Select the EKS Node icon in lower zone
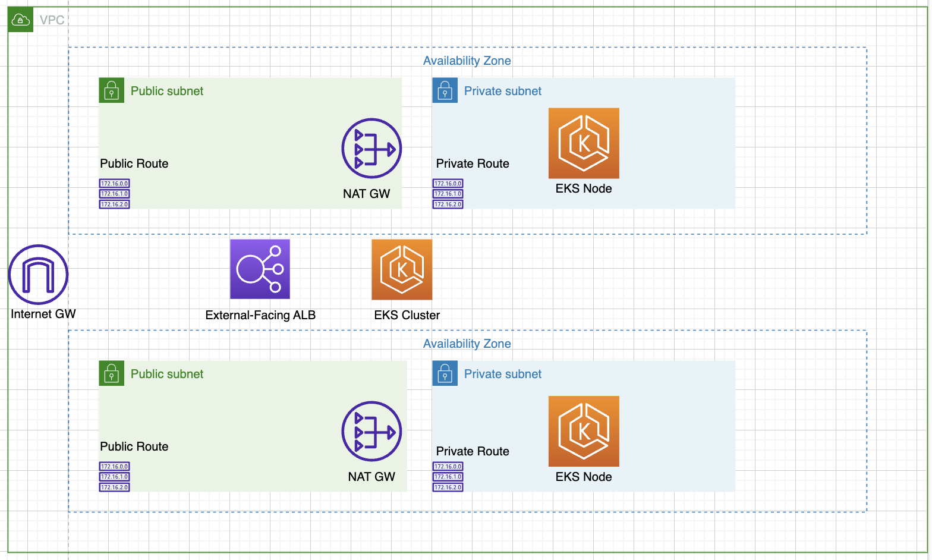Viewport: 932px width, 560px height. click(584, 431)
